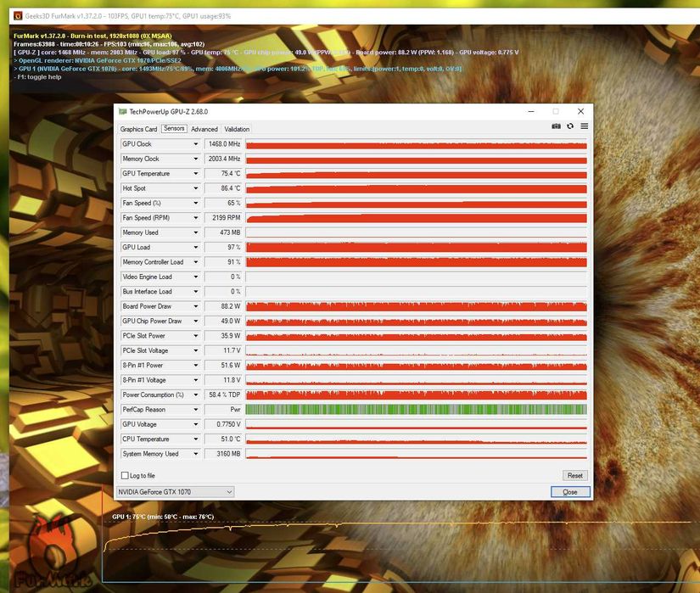Open the GPU-Z hamburger menu icon
The image size is (700, 593).
[584, 126]
